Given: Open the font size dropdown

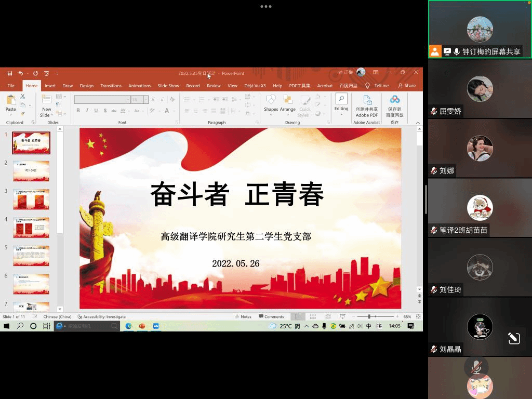Looking at the screenshot, I should [x=146, y=100].
